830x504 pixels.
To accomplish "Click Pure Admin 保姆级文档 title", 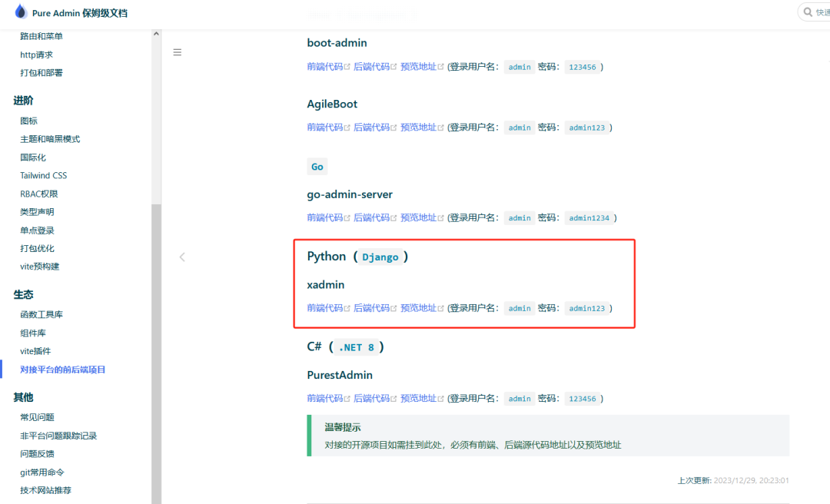I will pyautogui.click(x=79, y=13).
